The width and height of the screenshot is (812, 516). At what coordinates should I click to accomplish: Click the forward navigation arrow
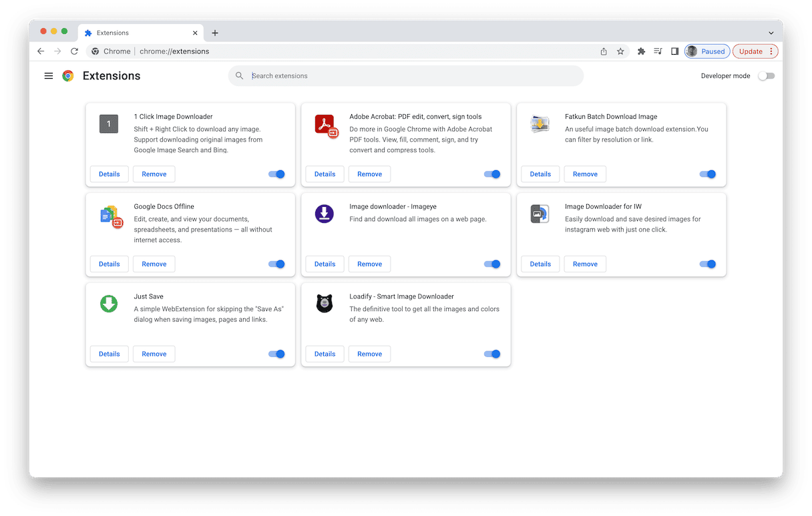pyautogui.click(x=57, y=51)
